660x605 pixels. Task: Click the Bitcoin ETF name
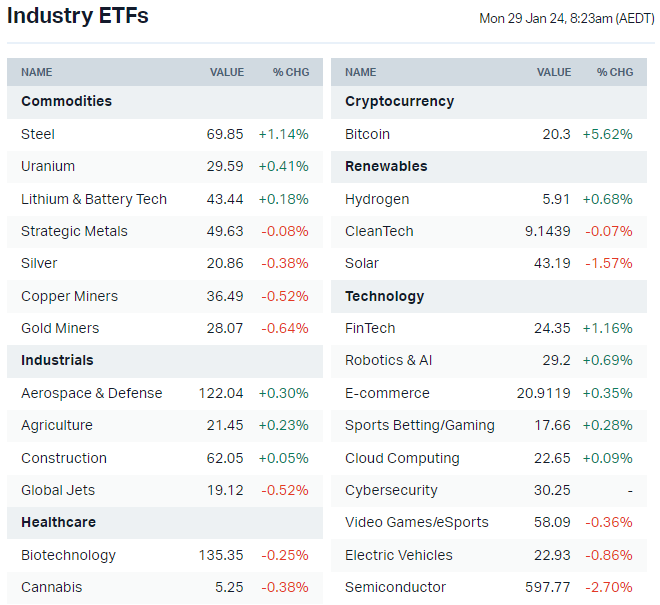tap(367, 134)
